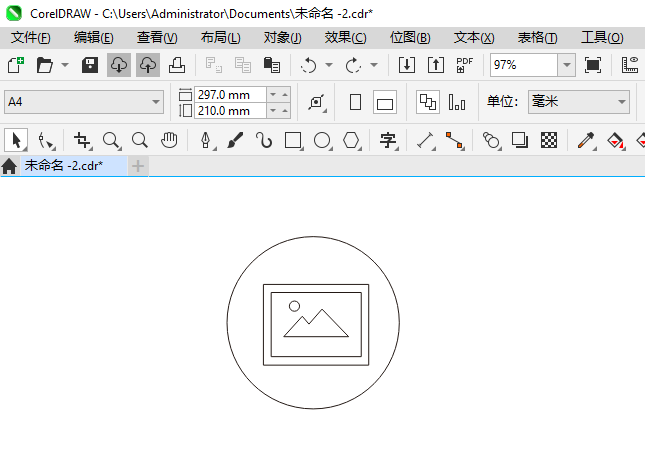
Task: Select the Ellipse tool
Action: click(322, 141)
